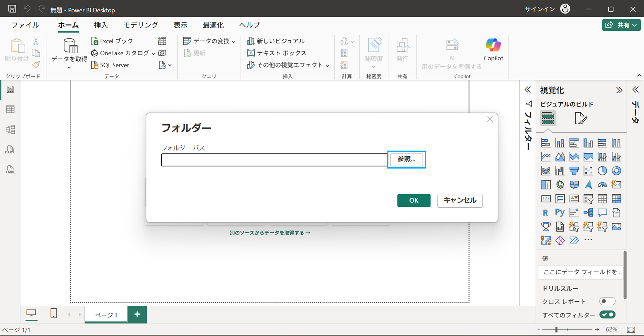Viewport: 644px width, 336px height.
Task: Select the Pie chart visual icon
Action: pyautogui.click(x=603, y=171)
